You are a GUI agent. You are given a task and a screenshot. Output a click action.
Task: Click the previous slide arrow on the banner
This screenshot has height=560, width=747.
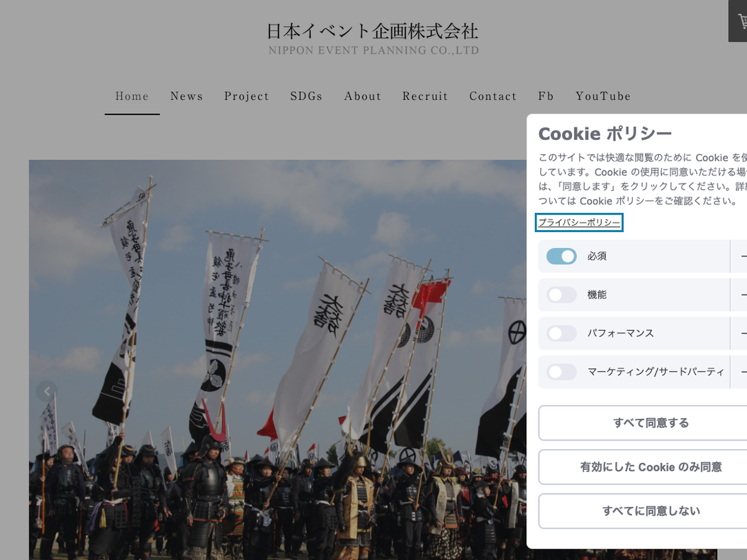click(x=47, y=391)
